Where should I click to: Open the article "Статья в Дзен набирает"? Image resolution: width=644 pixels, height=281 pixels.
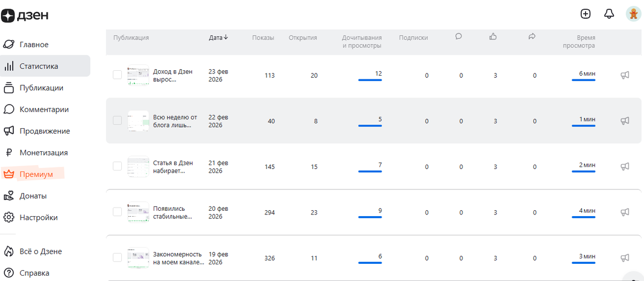tap(173, 167)
